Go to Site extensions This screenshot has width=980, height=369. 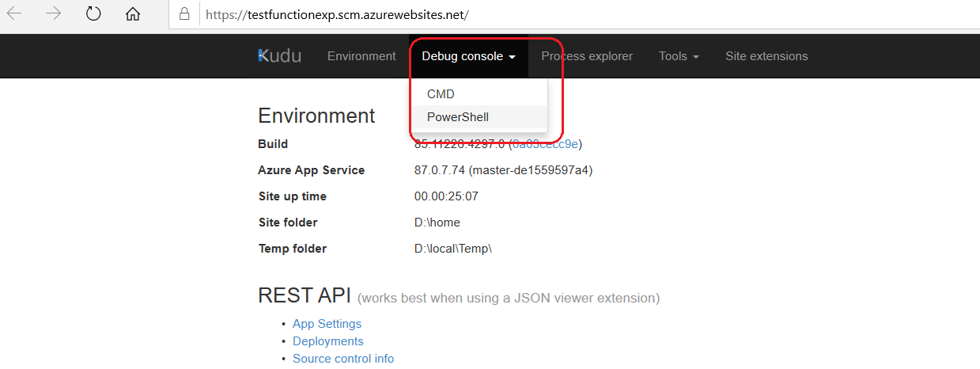click(766, 56)
